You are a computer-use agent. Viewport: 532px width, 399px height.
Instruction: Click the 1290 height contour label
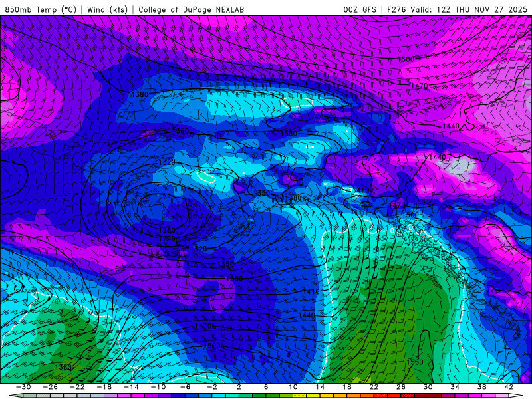pyautogui.click(x=167, y=239)
